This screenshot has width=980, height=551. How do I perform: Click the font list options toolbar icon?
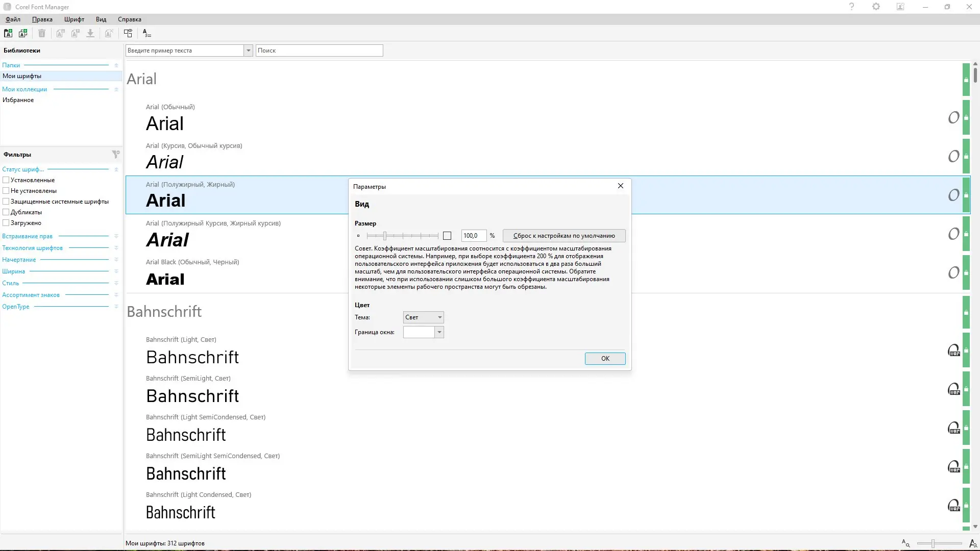[x=147, y=33]
